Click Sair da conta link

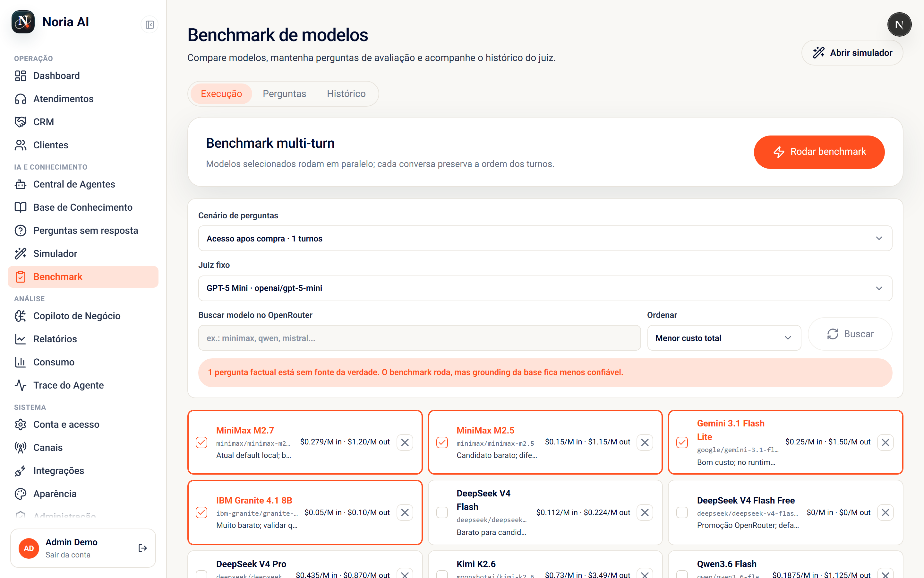click(x=68, y=555)
